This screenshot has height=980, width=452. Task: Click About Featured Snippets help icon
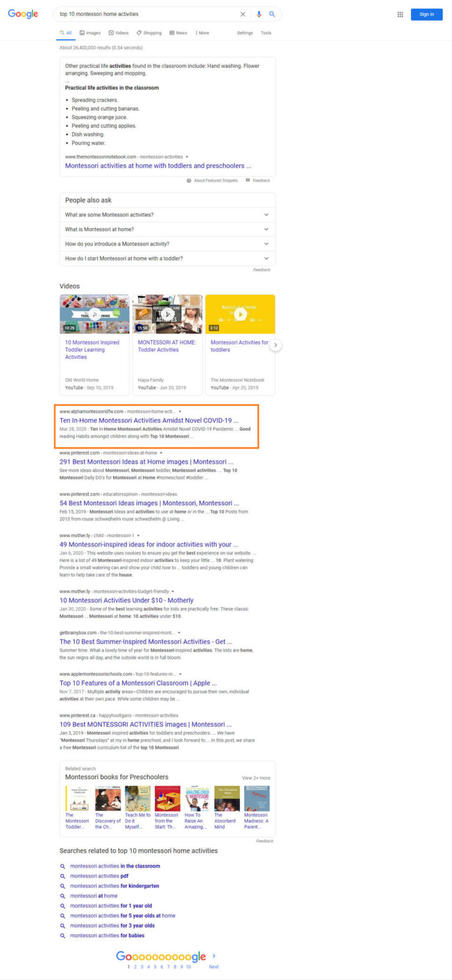pos(189,181)
